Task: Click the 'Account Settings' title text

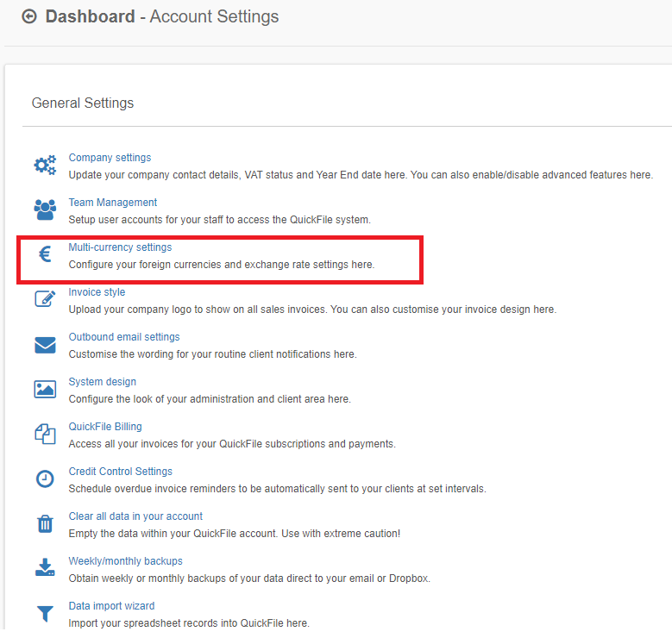Action: tap(214, 16)
